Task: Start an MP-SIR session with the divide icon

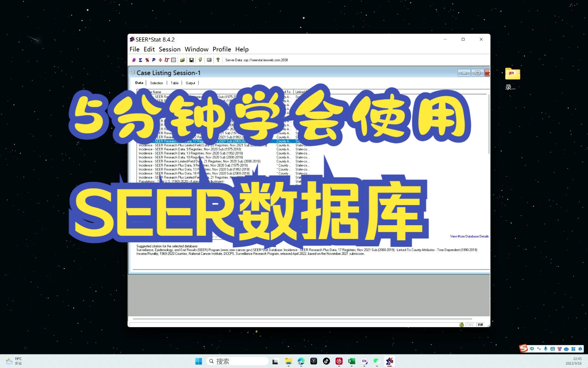Action: (x=160, y=60)
